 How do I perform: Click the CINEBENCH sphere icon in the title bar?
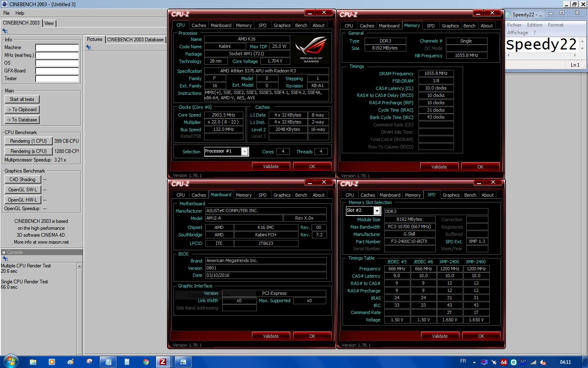(4, 4)
